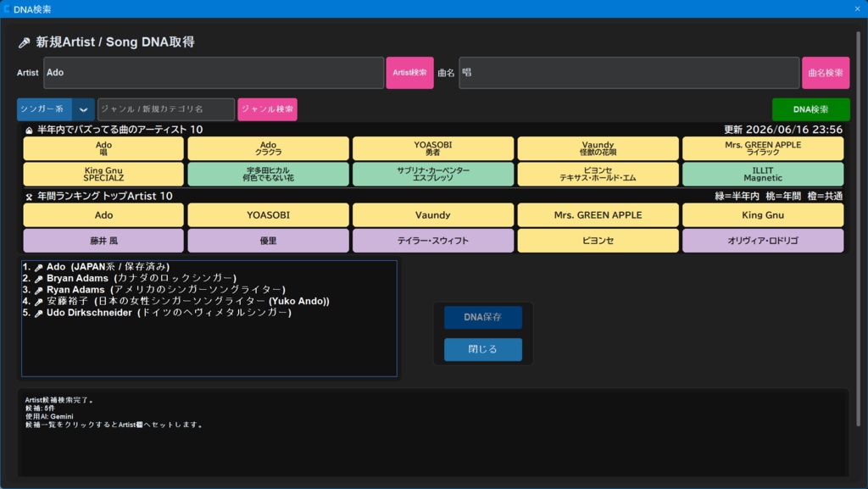Close the DNA検索 window

pos(858,8)
